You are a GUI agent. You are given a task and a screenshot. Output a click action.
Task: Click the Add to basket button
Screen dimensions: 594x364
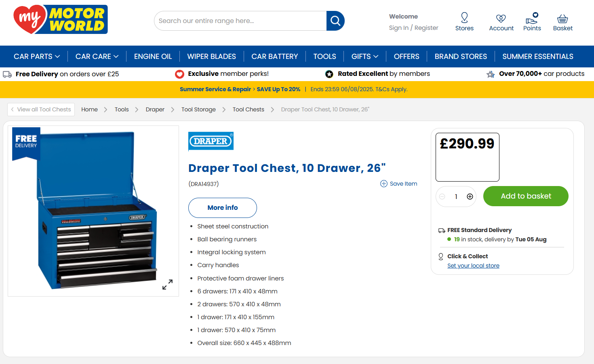[525, 196]
